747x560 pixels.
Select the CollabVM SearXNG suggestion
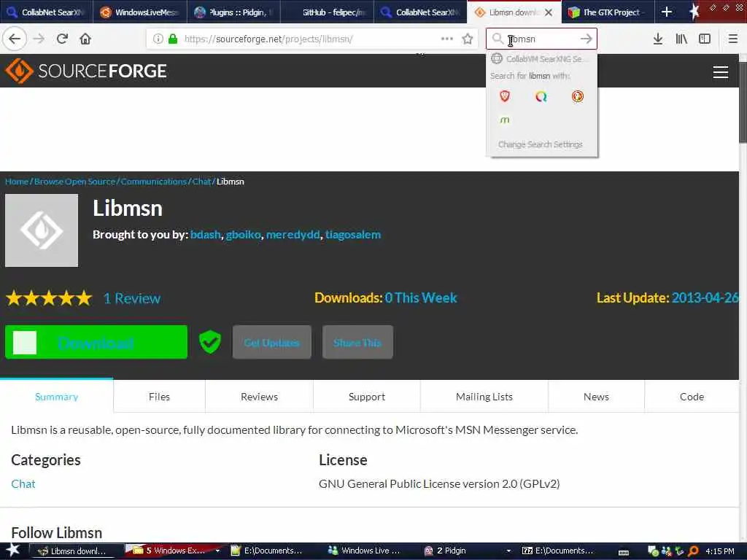pyautogui.click(x=541, y=58)
